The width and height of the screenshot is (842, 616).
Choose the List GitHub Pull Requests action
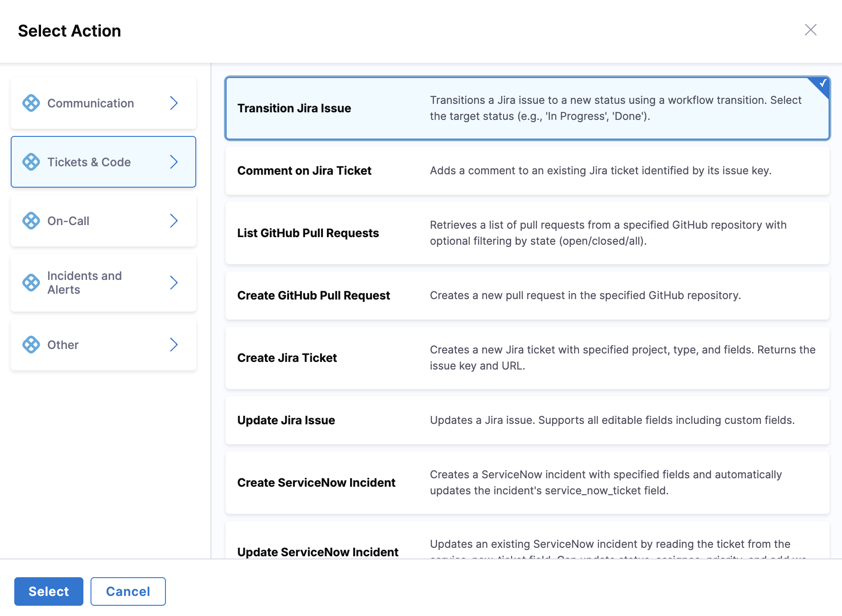tap(528, 233)
